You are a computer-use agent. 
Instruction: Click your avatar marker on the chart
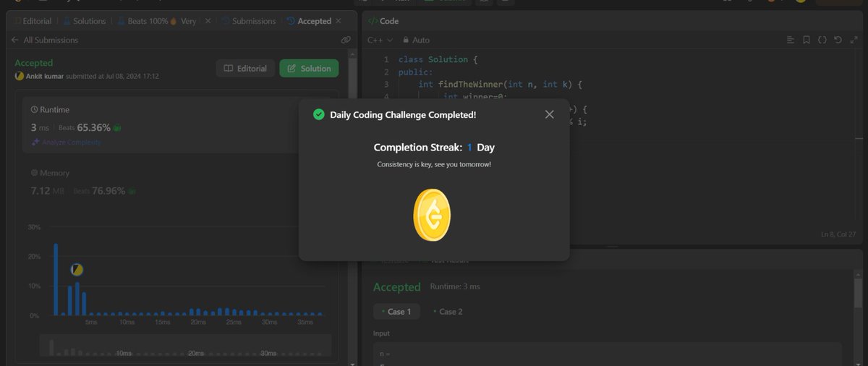[x=77, y=270]
